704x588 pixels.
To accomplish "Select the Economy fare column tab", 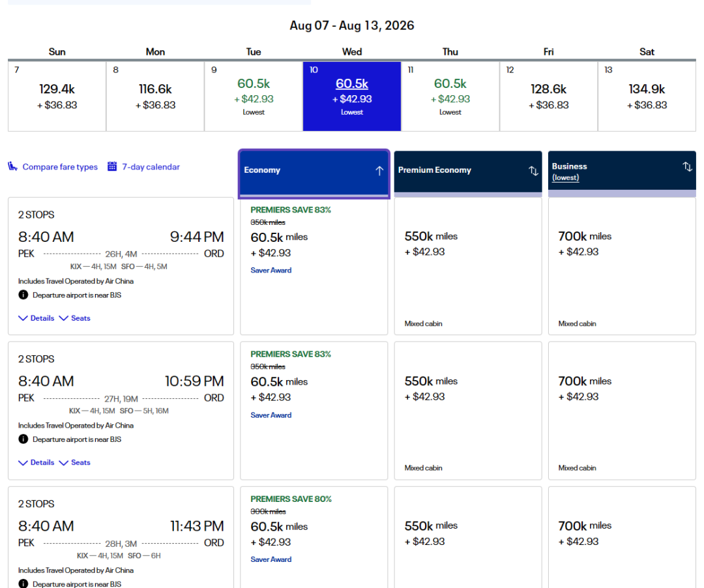I will point(306,171).
